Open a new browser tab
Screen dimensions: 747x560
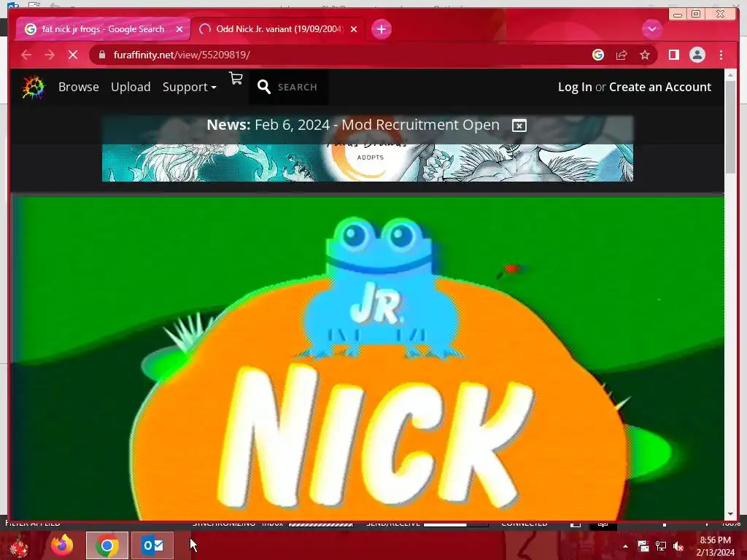pyautogui.click(x=381, y=29)
